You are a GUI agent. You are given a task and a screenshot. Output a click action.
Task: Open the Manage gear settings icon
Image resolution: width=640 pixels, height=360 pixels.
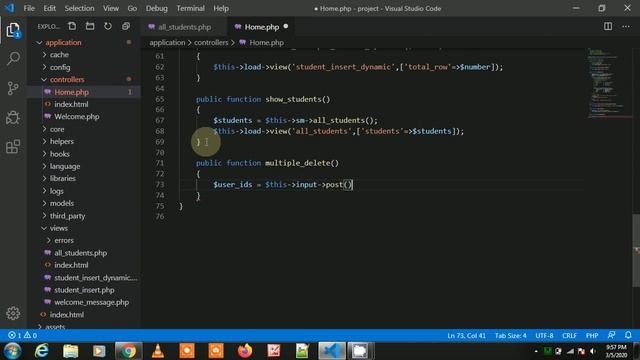click(x=13, y=313)
